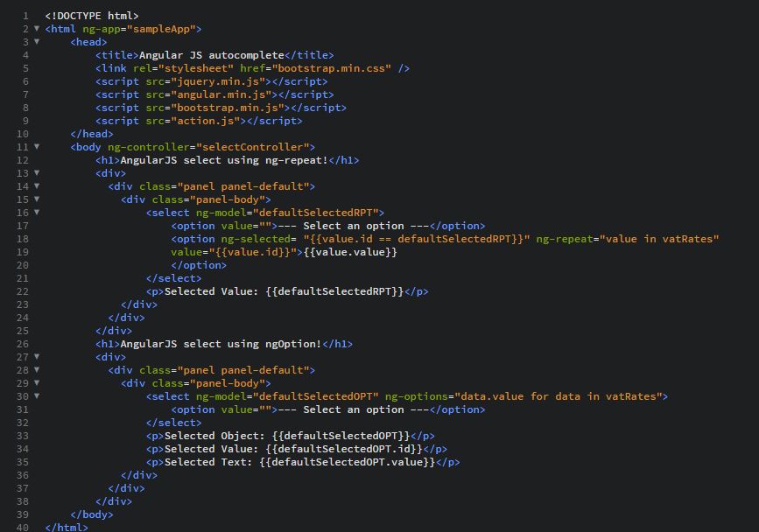
Task: Click the "defaultSelectedOPT" ng-model value
Action: point(316,396)
